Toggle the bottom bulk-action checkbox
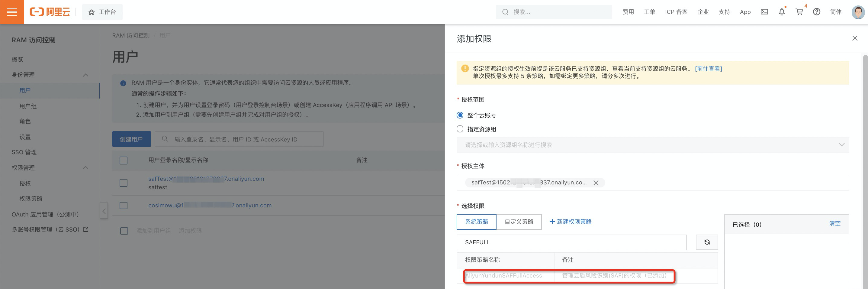The image size is (868, 289). point(124,231)
